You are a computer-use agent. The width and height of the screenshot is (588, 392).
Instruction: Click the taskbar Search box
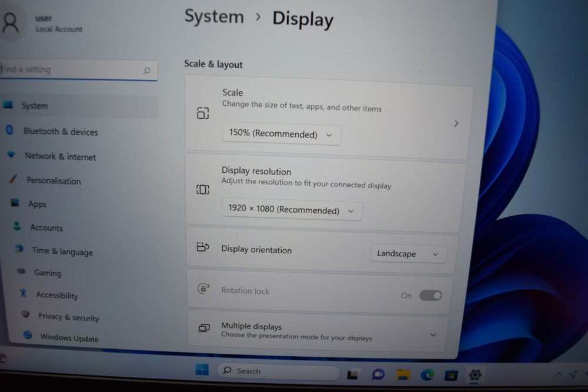(278, 371)
